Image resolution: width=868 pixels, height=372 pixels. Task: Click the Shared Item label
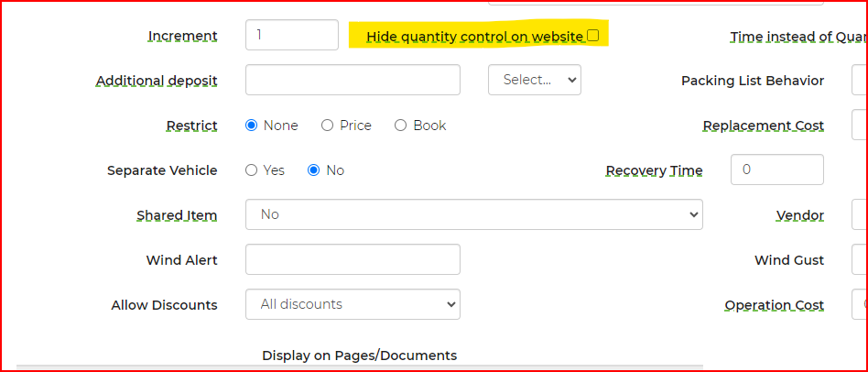[177, 216]
